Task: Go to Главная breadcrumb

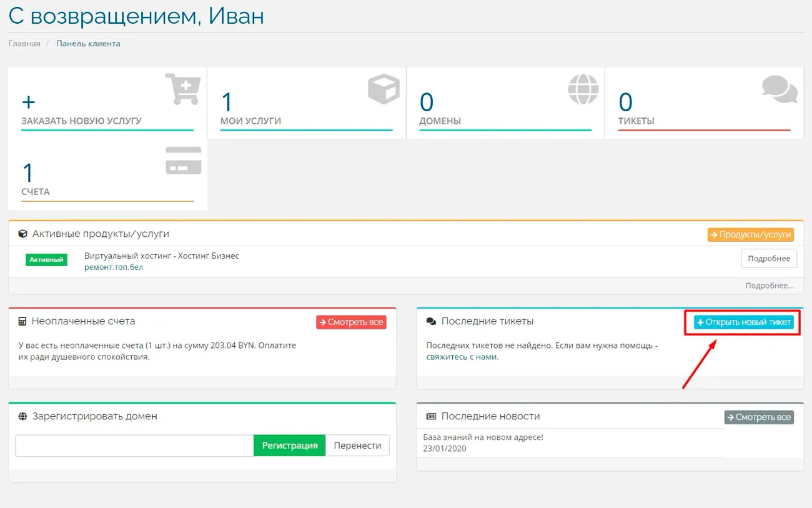Action: click(x=24, y=44)
